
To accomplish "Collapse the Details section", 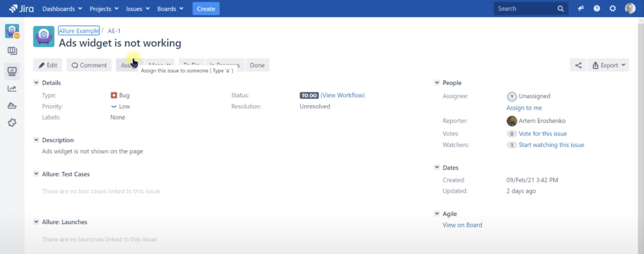I will [36, 82].
